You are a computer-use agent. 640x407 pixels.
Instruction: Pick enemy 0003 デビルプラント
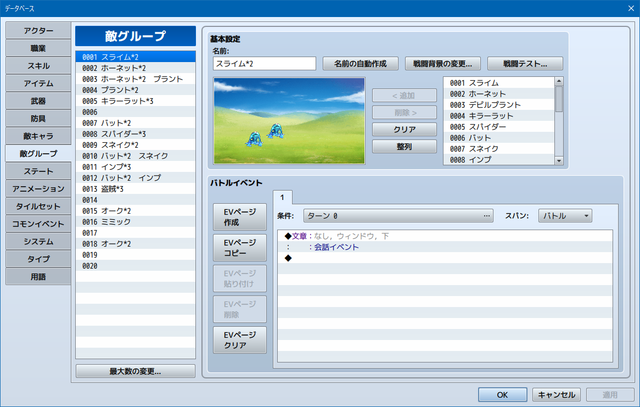pos(499,105)
